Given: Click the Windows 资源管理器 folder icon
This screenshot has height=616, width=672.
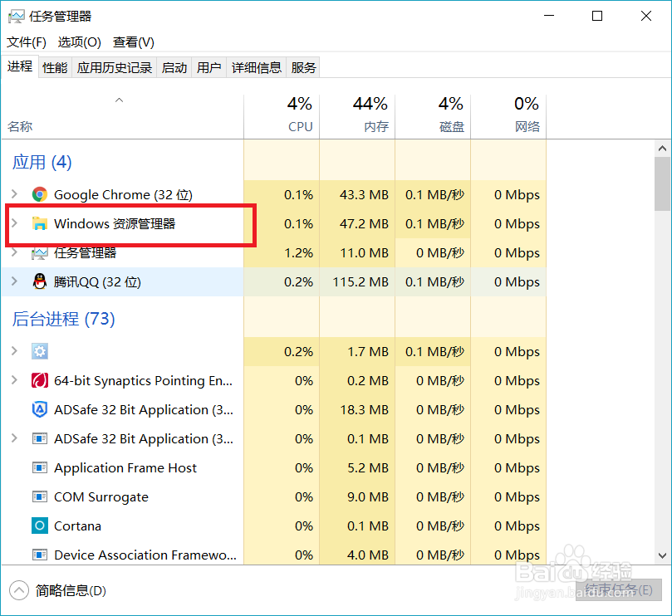Looking at the screenshot, I should point(39,223).
